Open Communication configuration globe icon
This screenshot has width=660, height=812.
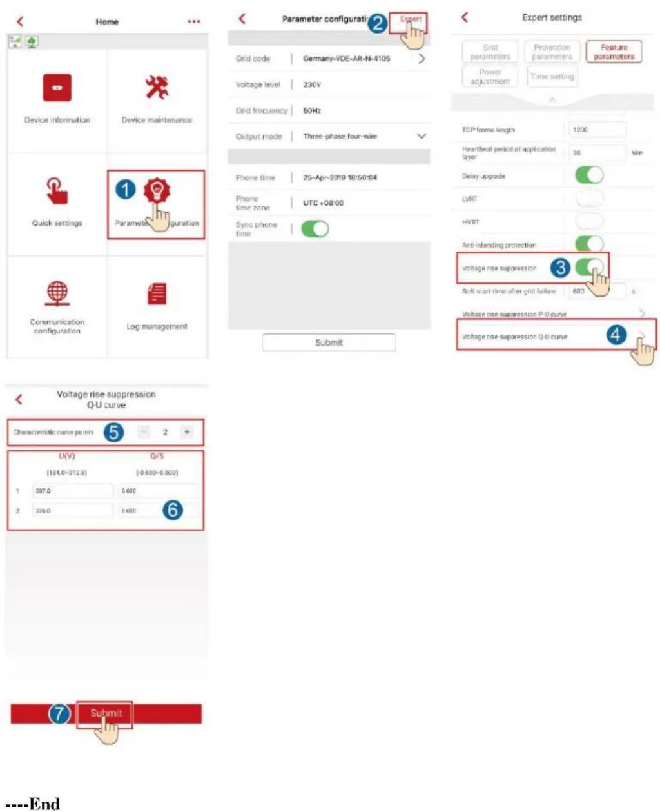tap(57, 293)
